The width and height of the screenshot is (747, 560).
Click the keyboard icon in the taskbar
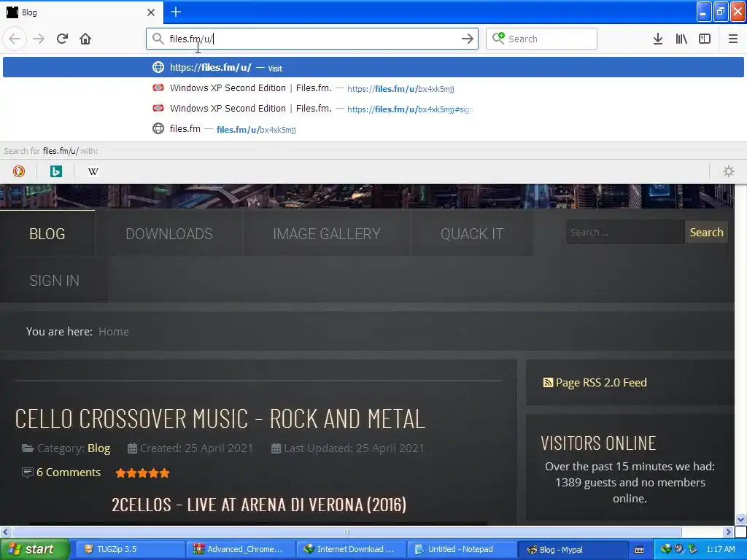pyautogui.click(x=639, y=550)
